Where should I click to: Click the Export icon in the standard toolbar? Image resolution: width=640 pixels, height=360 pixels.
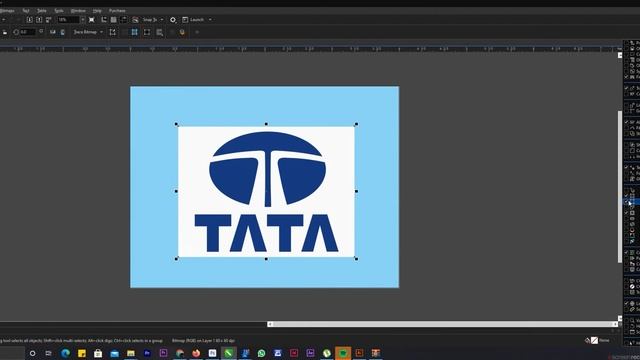click(x=39, y=20)
